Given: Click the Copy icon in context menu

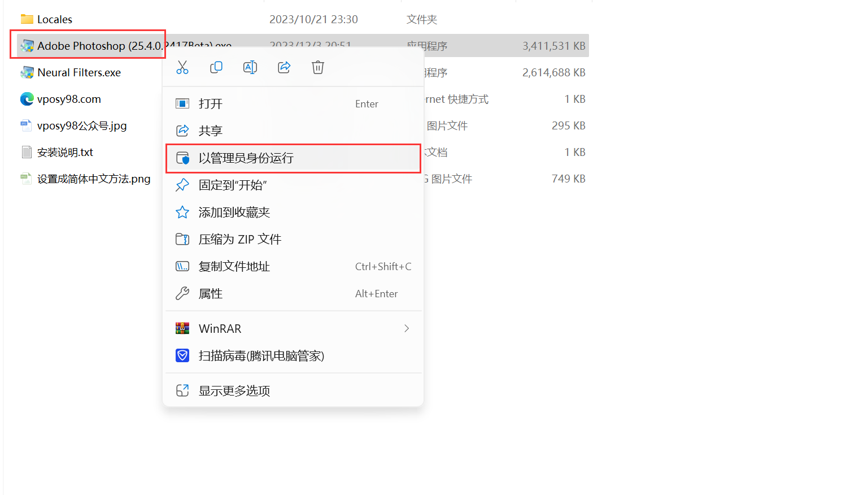Looking at the screenshot, I should 216,68.
